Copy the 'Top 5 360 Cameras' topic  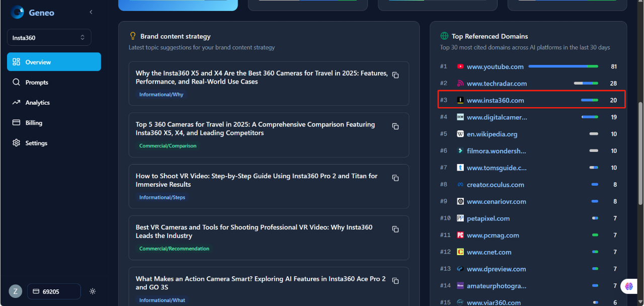(395, 126)
